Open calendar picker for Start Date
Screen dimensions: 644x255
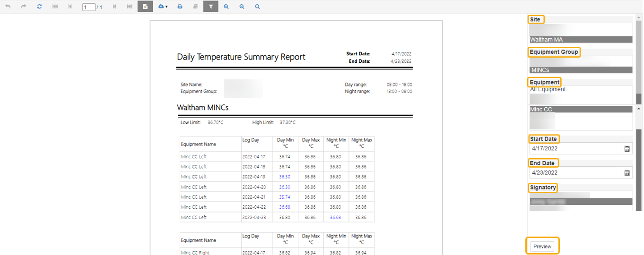tap(627, 148)
